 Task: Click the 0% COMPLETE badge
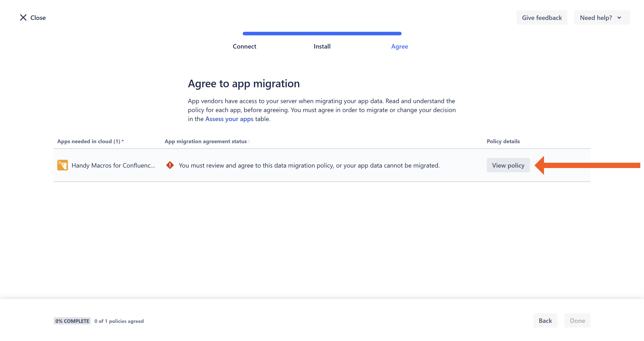click(x=72, y=321)
